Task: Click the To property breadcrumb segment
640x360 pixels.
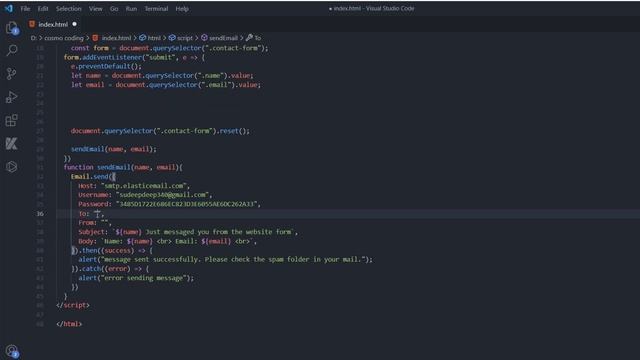Action: pos(253,38)
